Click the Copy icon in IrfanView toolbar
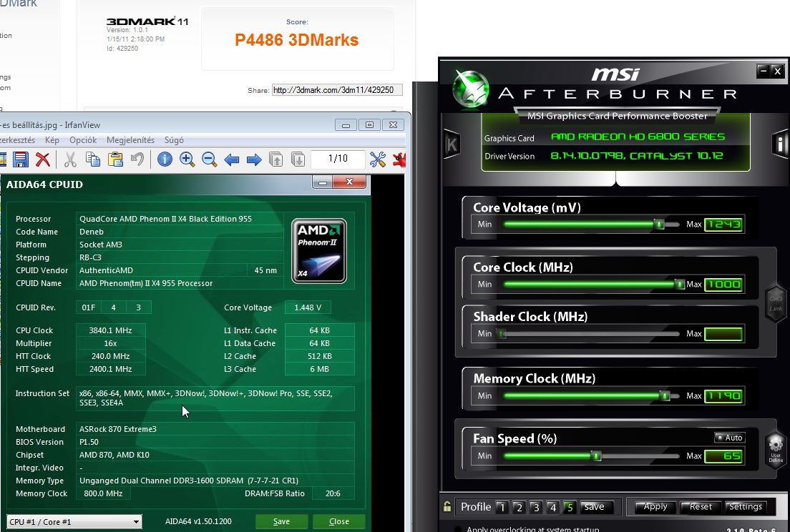Image resolution: width=790 pixels, height=532 pixels. click(x=93, y=159)
